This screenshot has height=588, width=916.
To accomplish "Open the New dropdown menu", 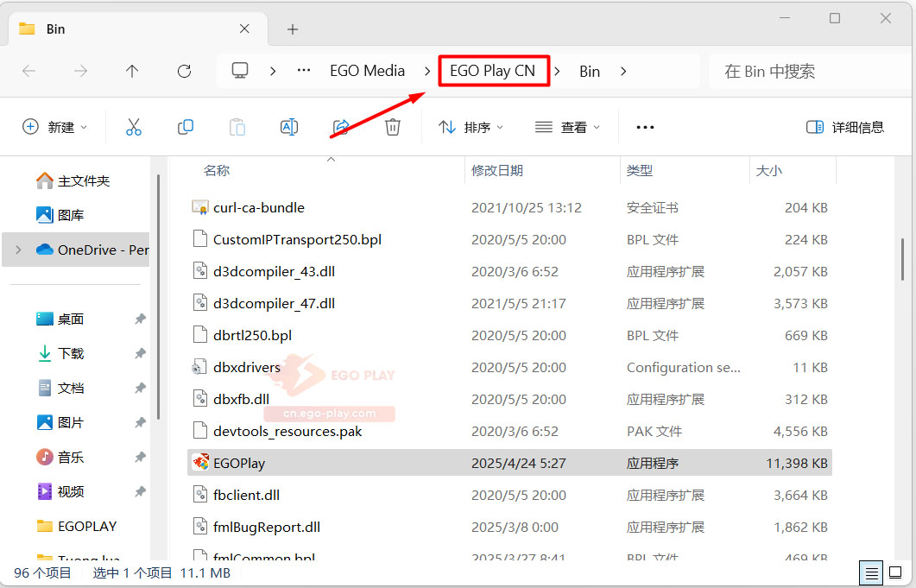I will pos(54,127).
